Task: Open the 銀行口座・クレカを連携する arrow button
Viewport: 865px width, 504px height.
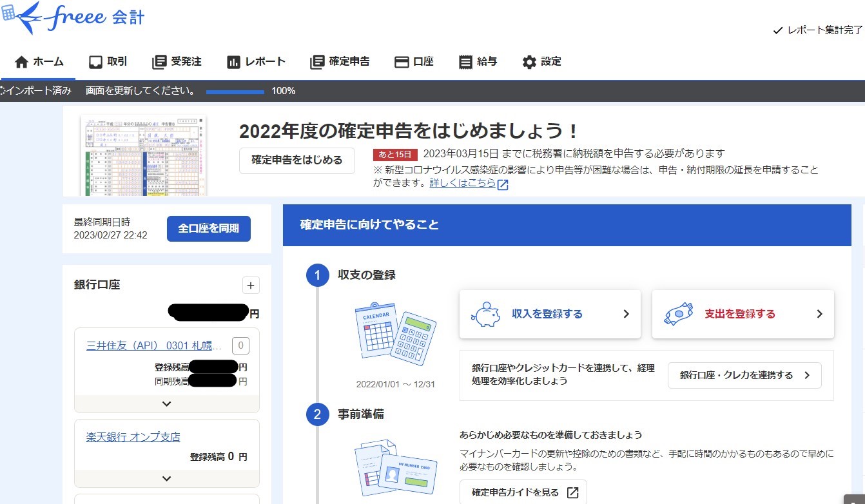Action: pyautogui.click(x=744, y=375)
